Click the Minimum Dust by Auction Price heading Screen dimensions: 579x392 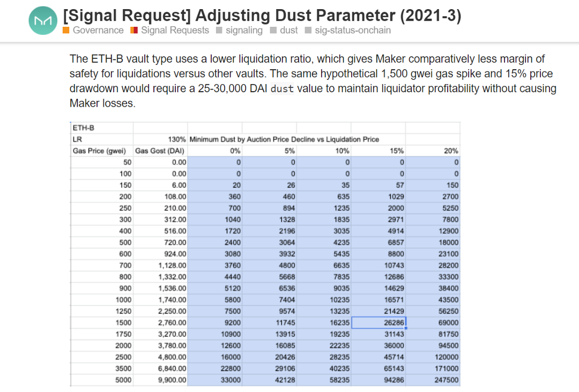[x=284, y=139]
